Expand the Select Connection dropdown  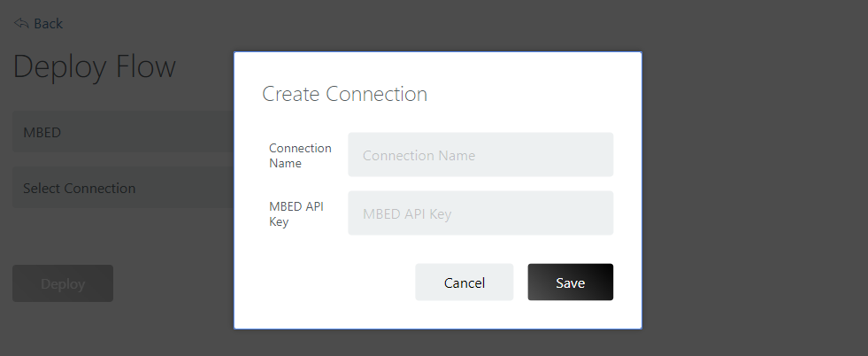[122, 189]
